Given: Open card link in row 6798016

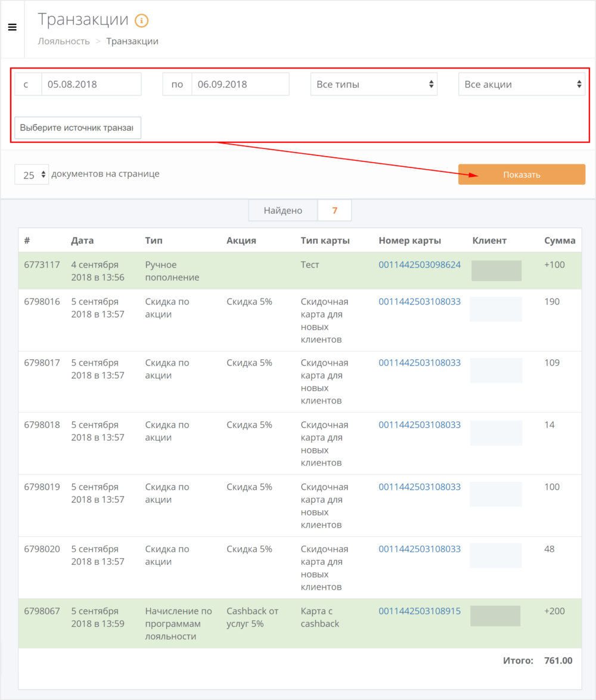Looking at the screenshot, I should coord(420,302).
